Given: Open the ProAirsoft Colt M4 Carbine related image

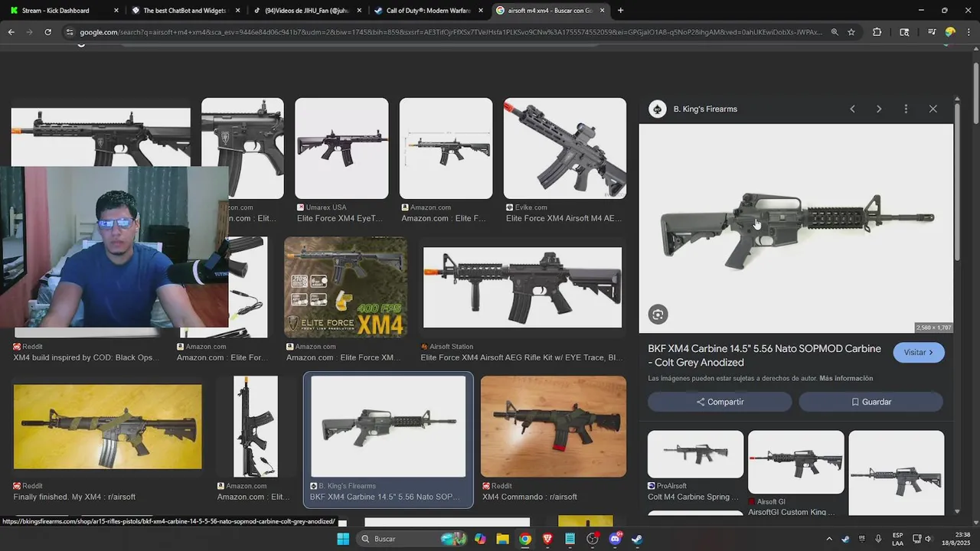Looking at the screenshot, I should coord(695,454).
